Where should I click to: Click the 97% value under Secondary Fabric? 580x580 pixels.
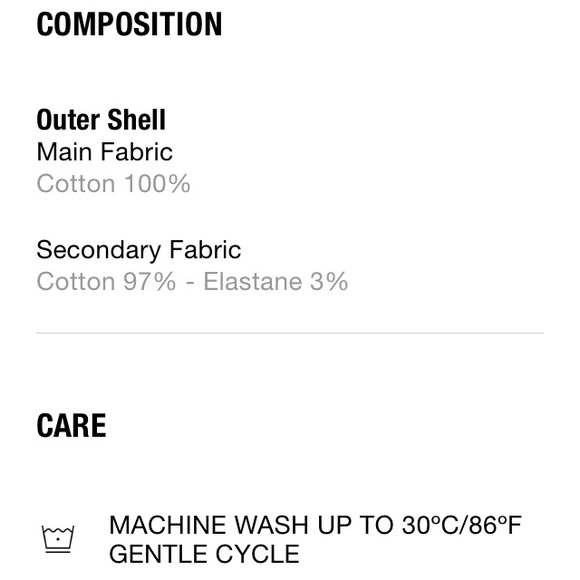(x=149, y=282)
